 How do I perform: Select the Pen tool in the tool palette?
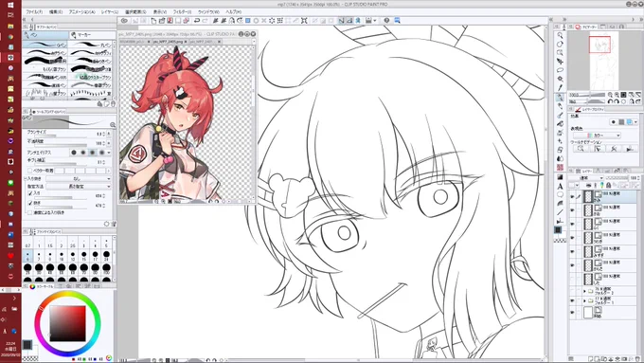coord(560,98)
